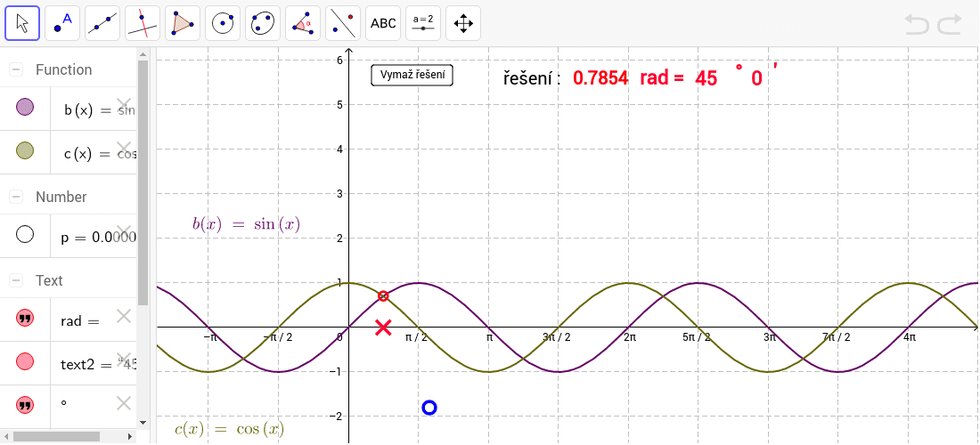Select the Reflect about line tool
980x445 pixels.
click(342, 23)
